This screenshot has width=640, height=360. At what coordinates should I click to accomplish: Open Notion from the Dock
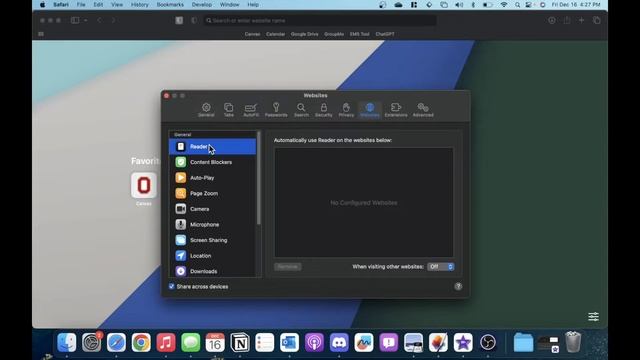tap(240, 342)
